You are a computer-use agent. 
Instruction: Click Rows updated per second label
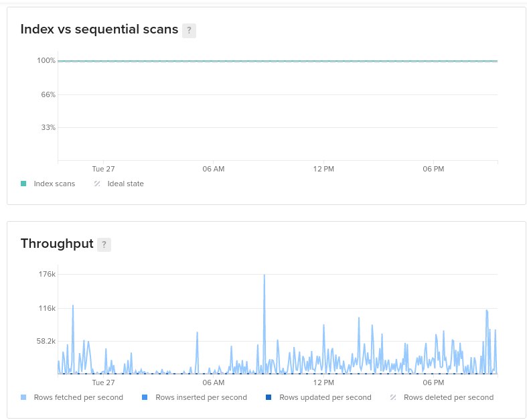click(325, 397)
